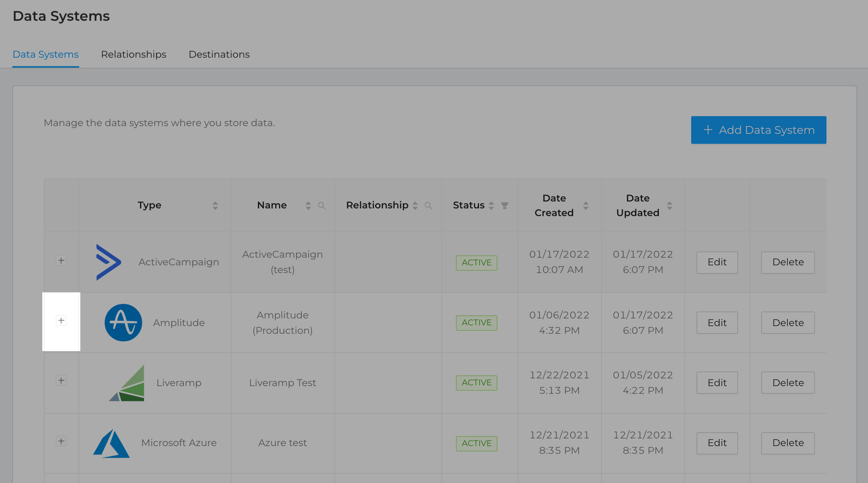The image size is (868, 483).
Task: Click the ACTIVE status of Azure test
Action: pyautogui.click(x=477, y=444)
